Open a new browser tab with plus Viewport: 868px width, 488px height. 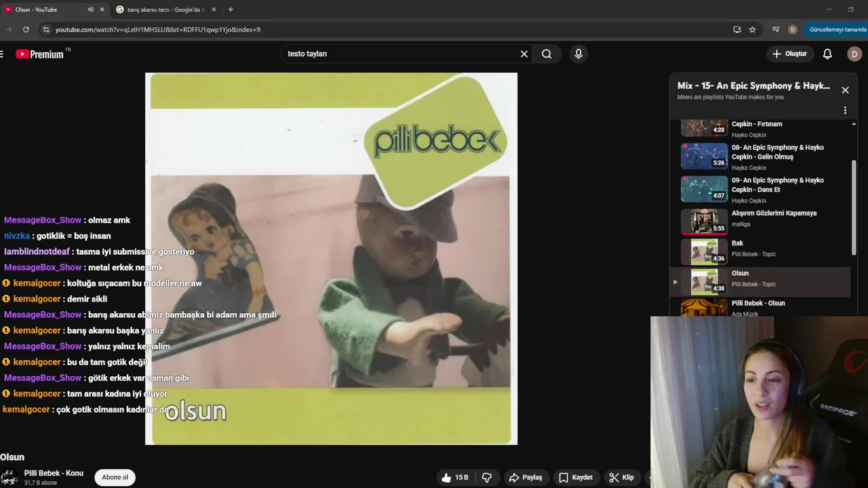coord(231,9)
